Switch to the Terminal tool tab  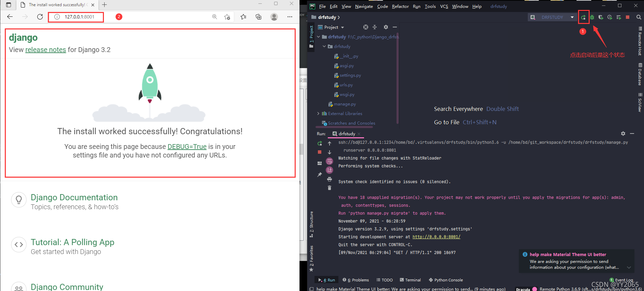(410, 280)
